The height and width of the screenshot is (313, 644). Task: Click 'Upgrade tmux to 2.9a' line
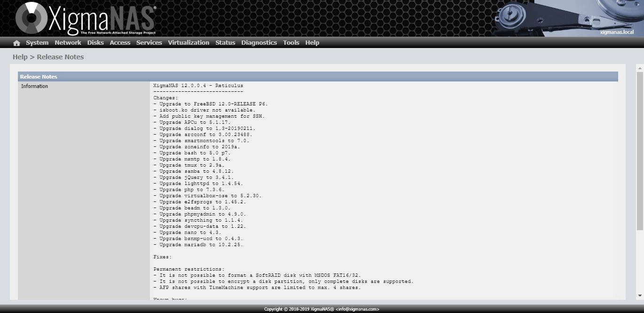coord(189,165)
